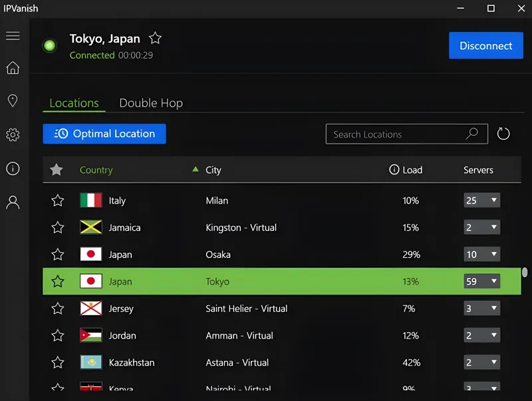The height and width of the screenshot is (401, 532).
Task: Click the Kazakhstan flag icon
Action: [x=91, y=362]
